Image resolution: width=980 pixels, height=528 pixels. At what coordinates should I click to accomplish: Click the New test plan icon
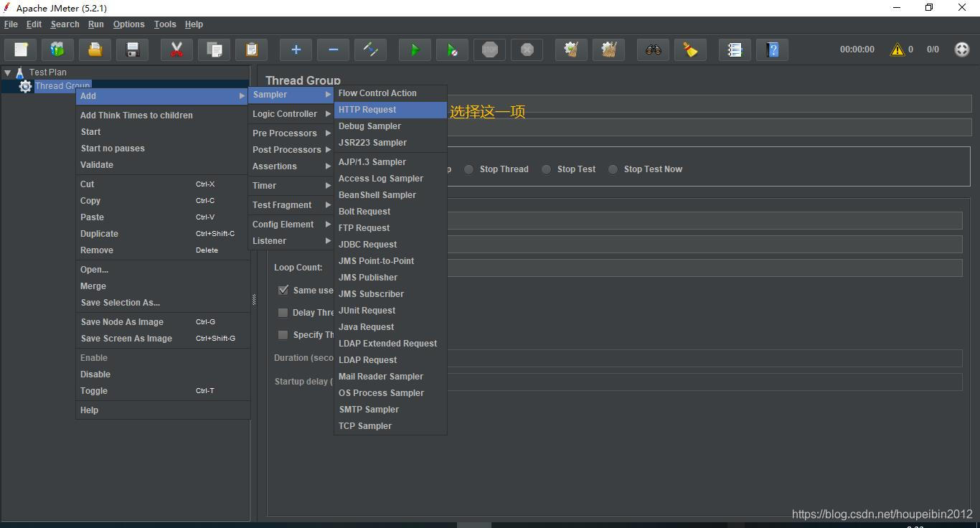point(21,49)
